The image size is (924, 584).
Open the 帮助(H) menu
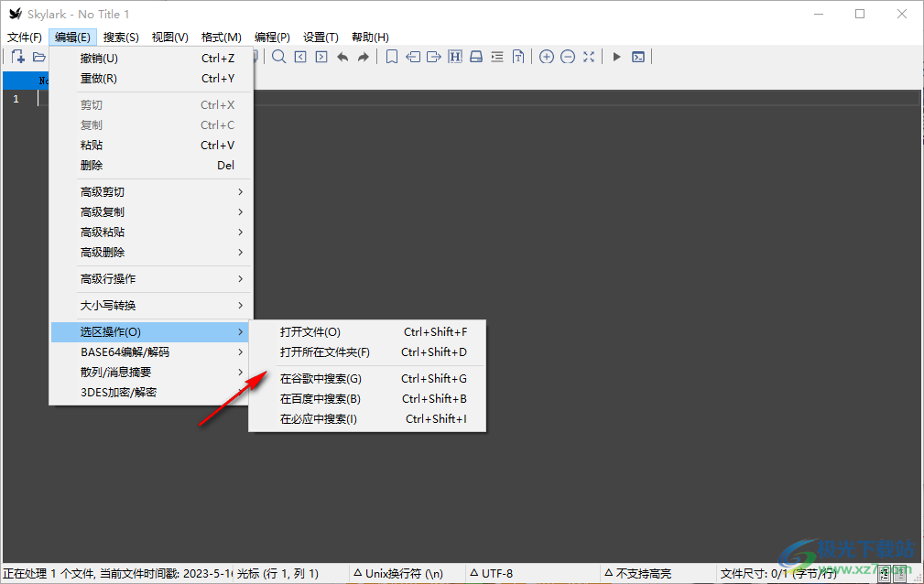click(x=370, y=38)
